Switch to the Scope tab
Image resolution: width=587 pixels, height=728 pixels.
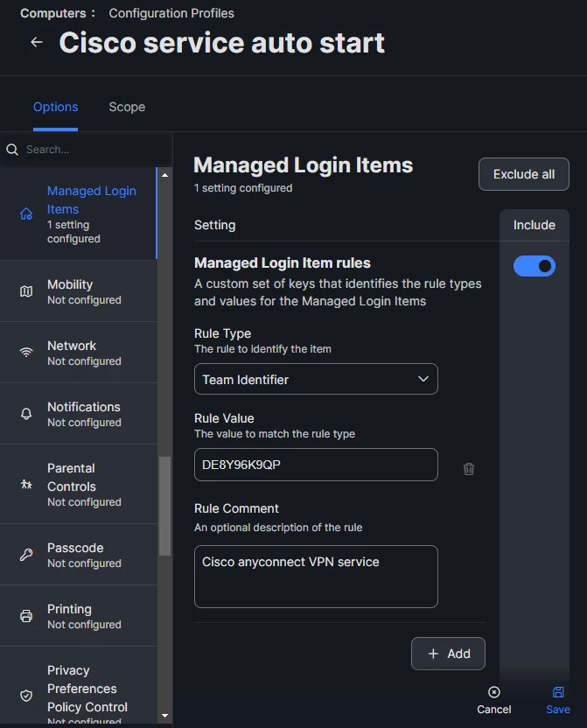pos(127,108)
